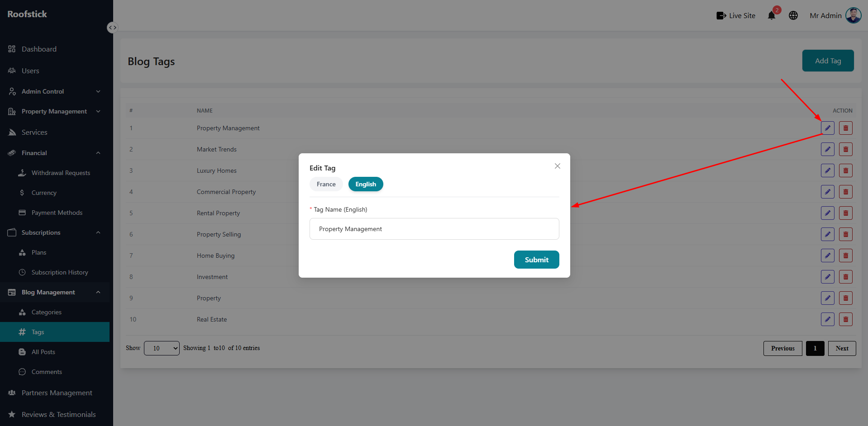This screenshot has width=868, height=426.
Task: Open Withdrawal Requests
Action: 55,173
